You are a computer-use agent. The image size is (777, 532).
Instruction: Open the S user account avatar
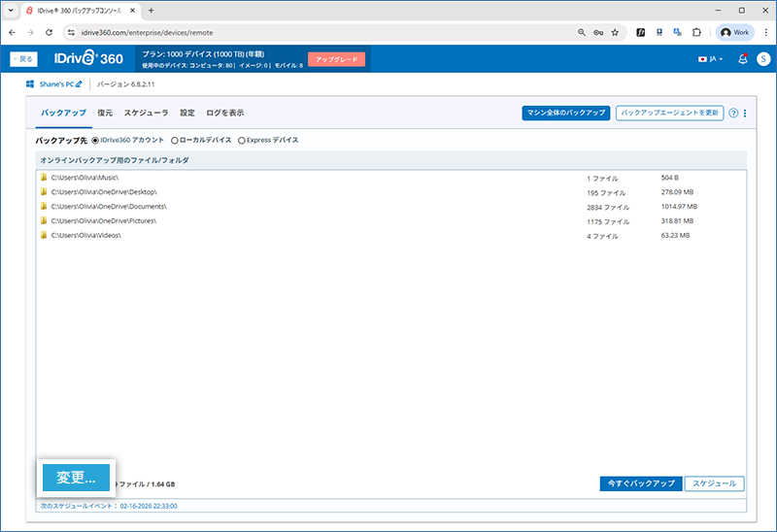pos(761,59)
